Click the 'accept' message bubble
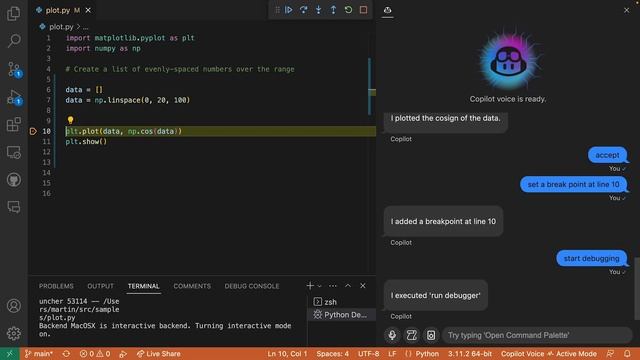Image resolution: width=640 pixels, height=360 pixels. (607, 155)
